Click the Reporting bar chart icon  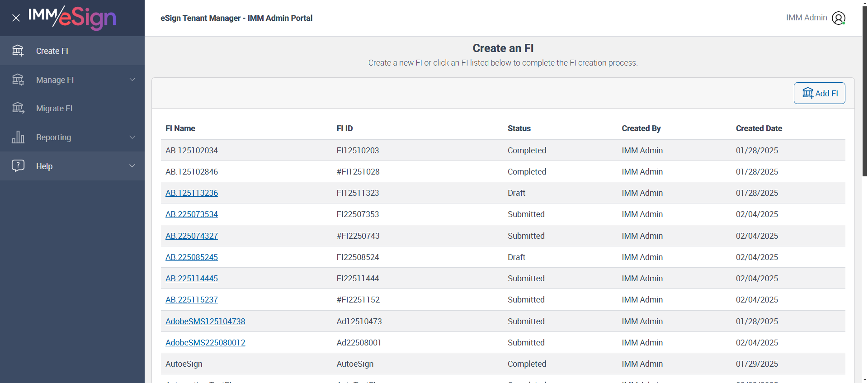pos(18,137)
